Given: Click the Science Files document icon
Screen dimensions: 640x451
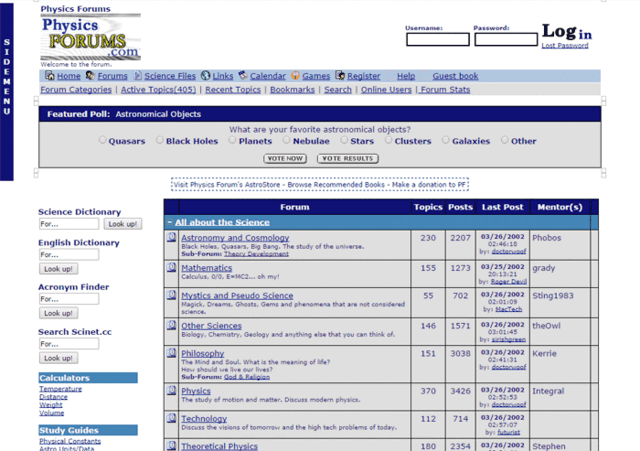Looking at the screenshot, I should [138, 76].
